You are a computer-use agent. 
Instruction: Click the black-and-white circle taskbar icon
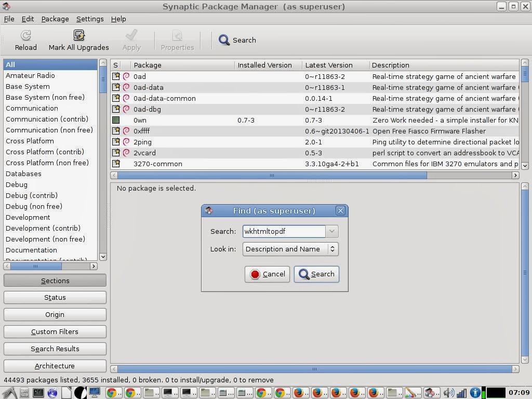pos(81,393)
